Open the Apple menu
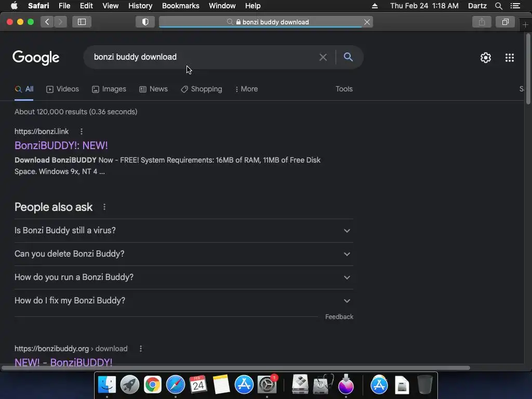The height and width of the screenshot is (399, 532). point(14,6)
